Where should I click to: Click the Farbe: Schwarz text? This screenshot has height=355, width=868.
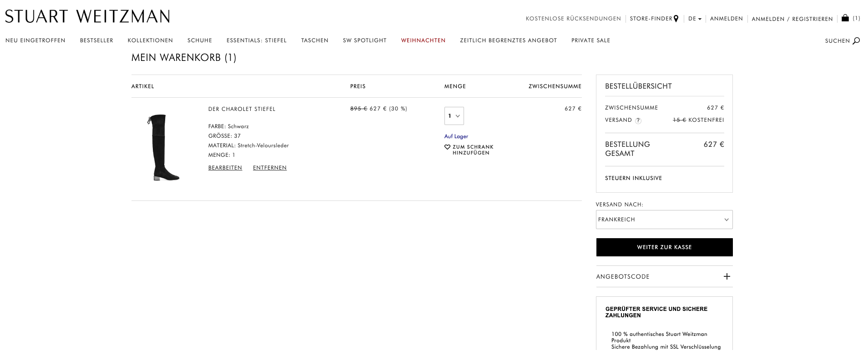tap(228, 126)
